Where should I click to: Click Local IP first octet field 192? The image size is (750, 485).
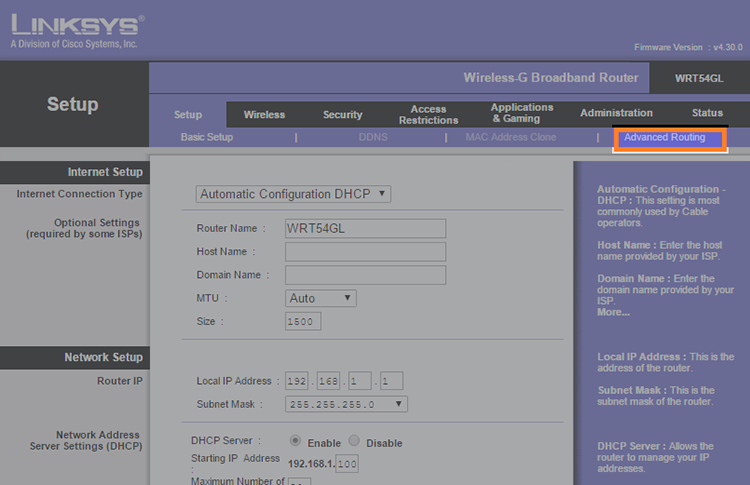(x=297, y=381)
